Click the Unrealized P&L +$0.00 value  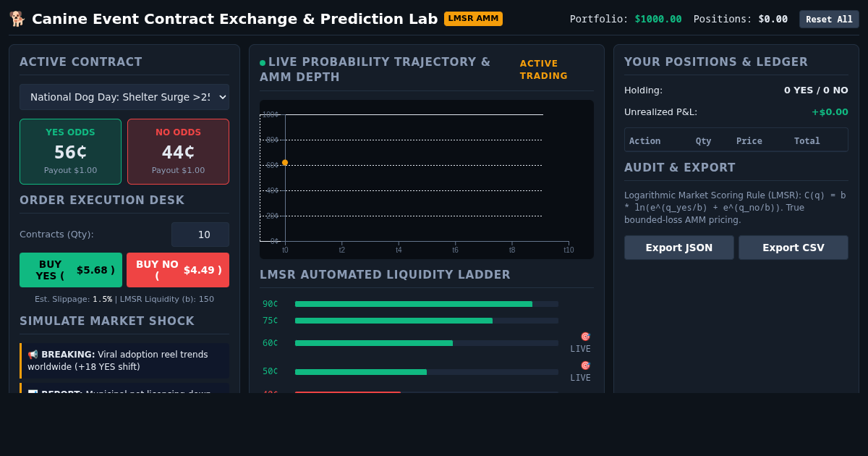(x=830, y=112)
